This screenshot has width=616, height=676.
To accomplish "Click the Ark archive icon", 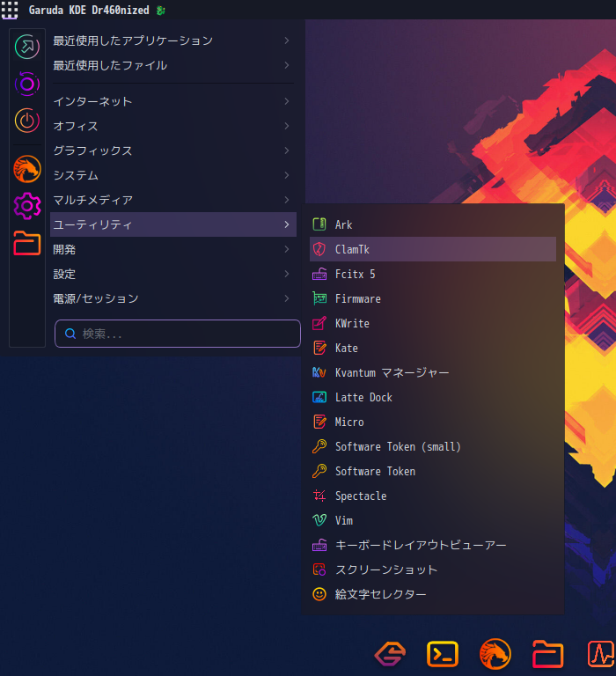I will (319, 224).
